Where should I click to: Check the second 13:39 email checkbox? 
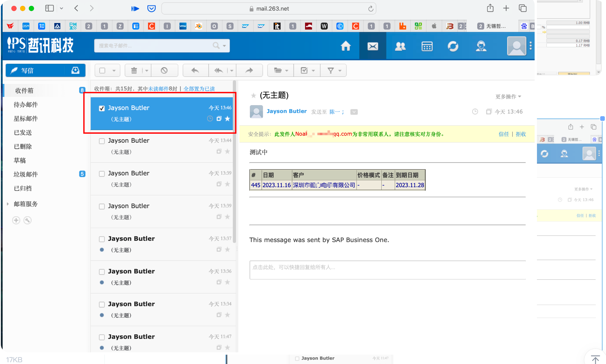102,206
